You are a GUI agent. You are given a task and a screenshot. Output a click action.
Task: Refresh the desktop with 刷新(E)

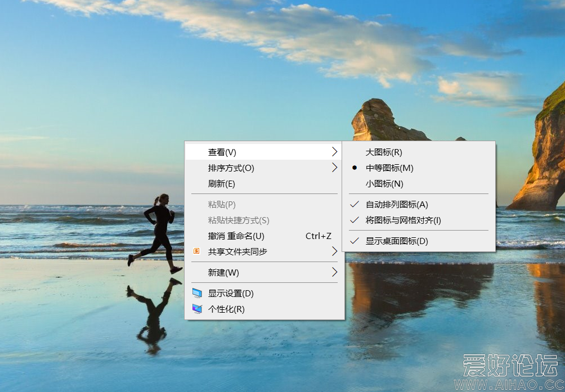[x=221, y=183]
